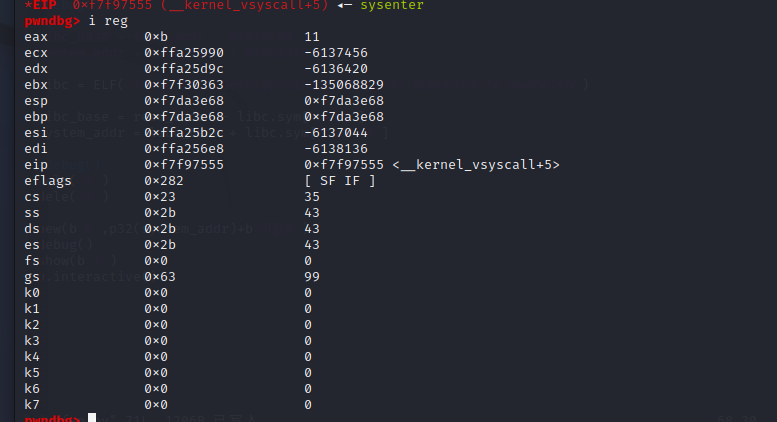This screenshot has height=422, width=777.
Task: Click the red *EIP header label
Action: pyautogui.click(x=40, y=5)
